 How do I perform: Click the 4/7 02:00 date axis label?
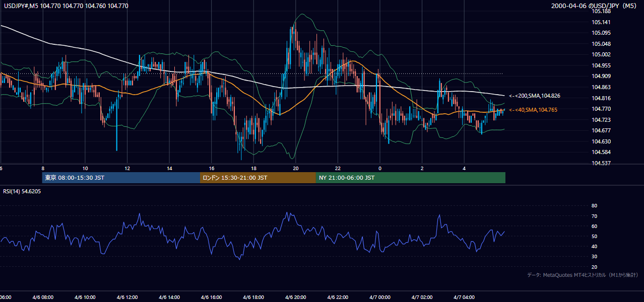coord(422,297)
